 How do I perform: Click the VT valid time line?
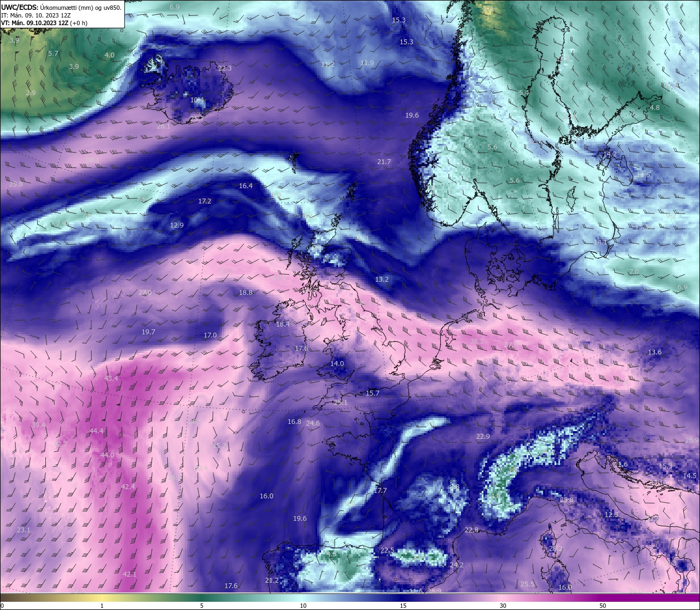click(44, 23)
